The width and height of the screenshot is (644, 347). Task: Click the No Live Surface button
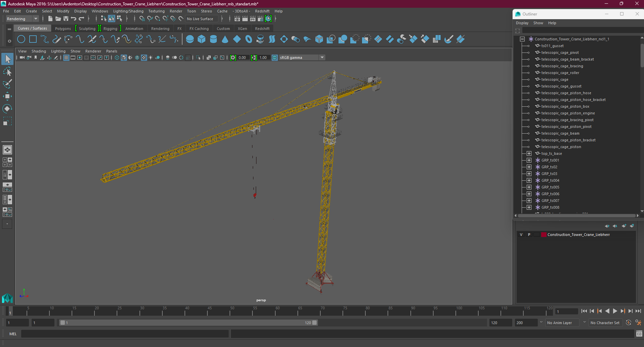pyautogui.click(x=202, y=19)
